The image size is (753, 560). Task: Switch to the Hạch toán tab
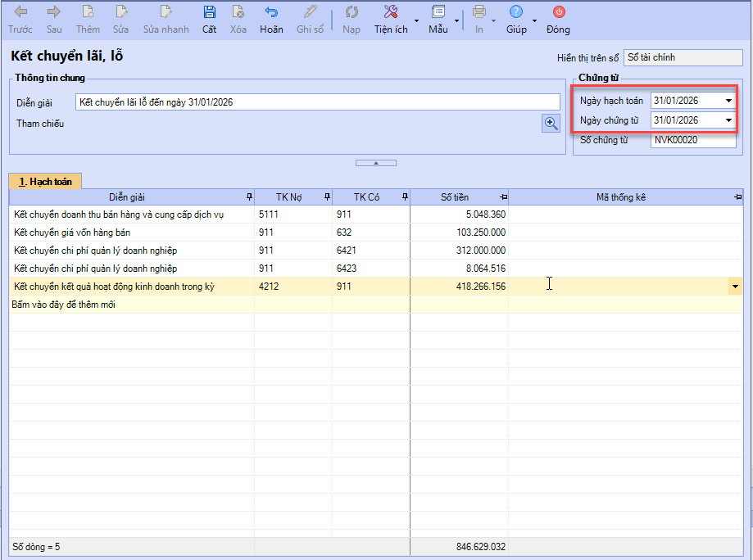pos(45,182)
